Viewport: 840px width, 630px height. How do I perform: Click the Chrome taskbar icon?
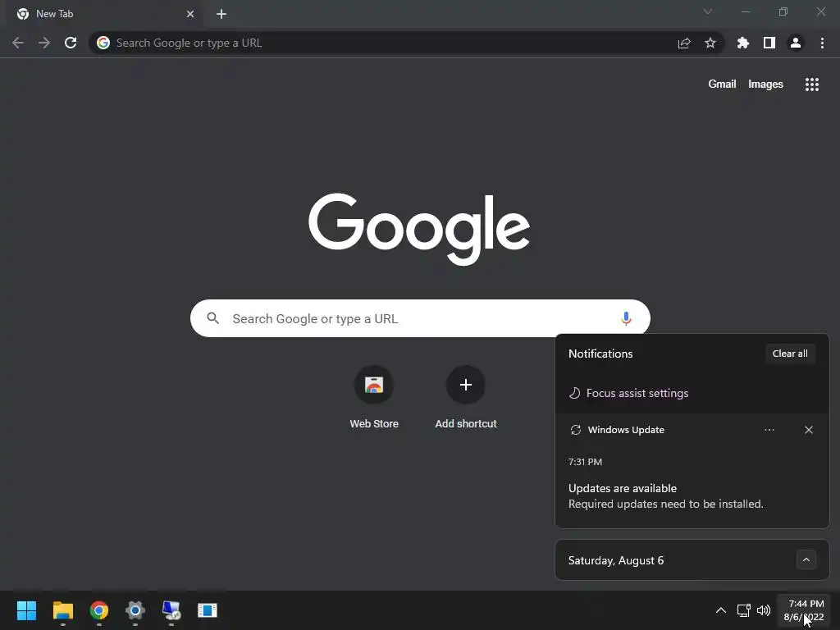click(99, 610)
